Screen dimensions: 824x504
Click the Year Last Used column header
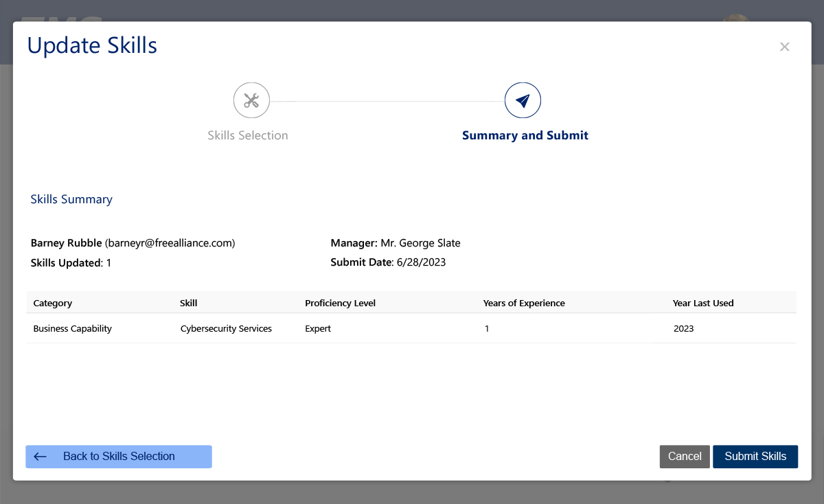703,303
